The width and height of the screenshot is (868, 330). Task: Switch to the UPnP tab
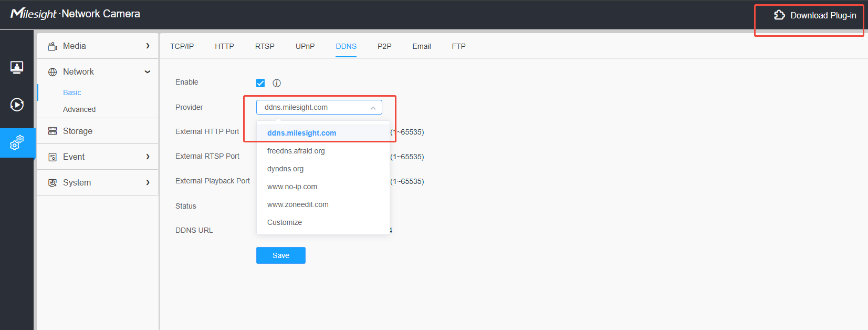305,46
